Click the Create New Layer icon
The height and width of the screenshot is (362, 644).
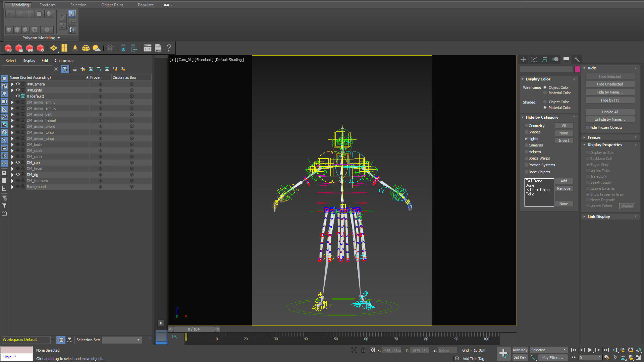(x=83, y=69)
